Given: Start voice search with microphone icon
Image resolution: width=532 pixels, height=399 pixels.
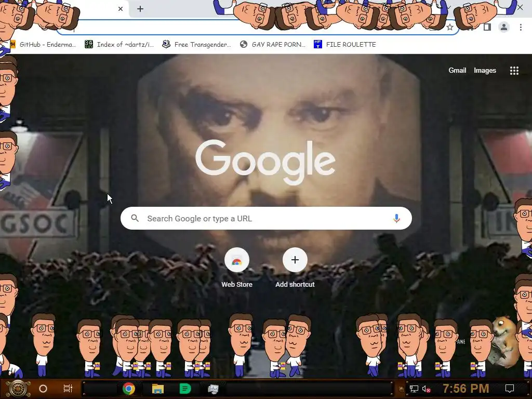Looking at the screenshot, I should pos(396,218).
